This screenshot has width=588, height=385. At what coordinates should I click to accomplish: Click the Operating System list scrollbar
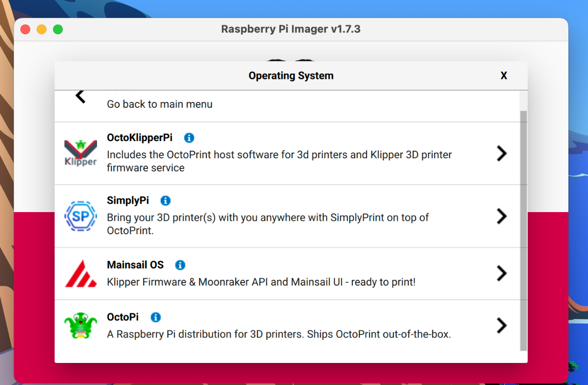pos(523,230)
